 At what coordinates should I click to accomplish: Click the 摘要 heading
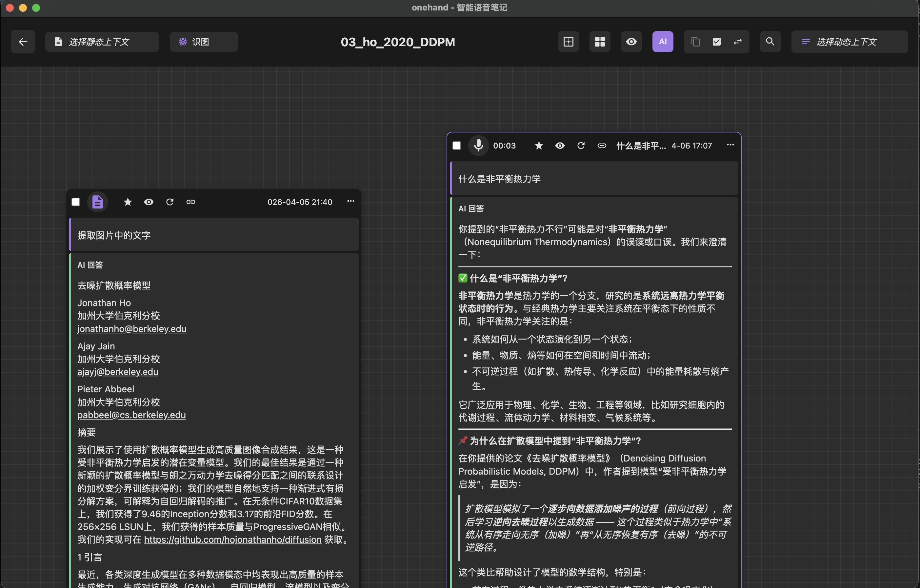[x=86, y=432]
